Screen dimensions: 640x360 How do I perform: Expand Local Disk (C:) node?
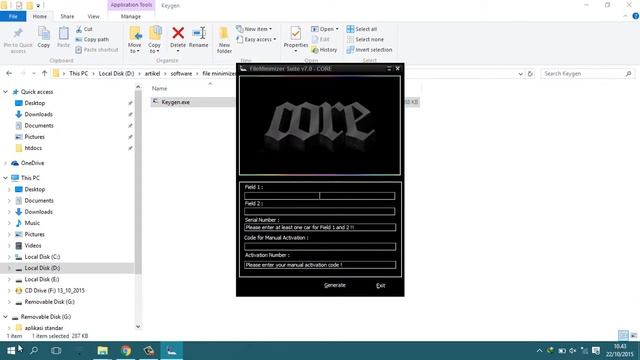tap(9, 257)
